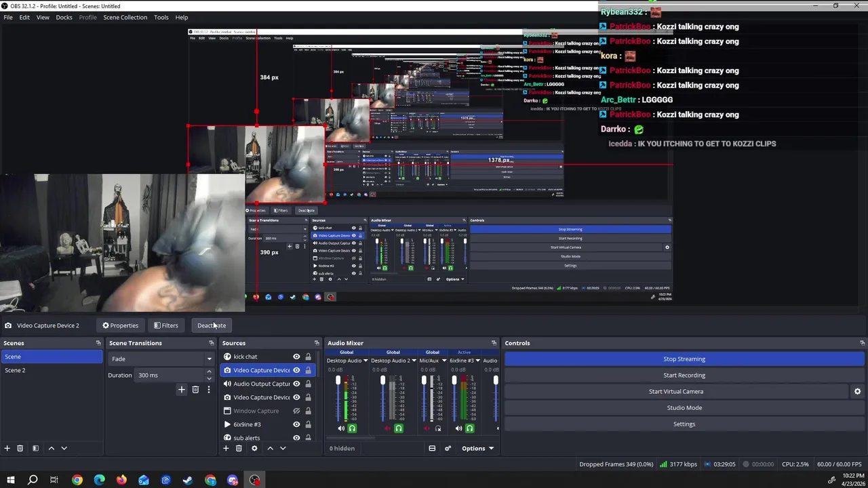
Task: Increase transition duration with up stepper
Action: coord(209,372)
